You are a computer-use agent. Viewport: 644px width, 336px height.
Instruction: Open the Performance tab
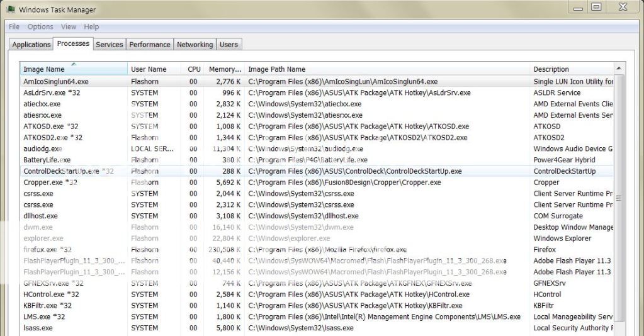(149, 45)
